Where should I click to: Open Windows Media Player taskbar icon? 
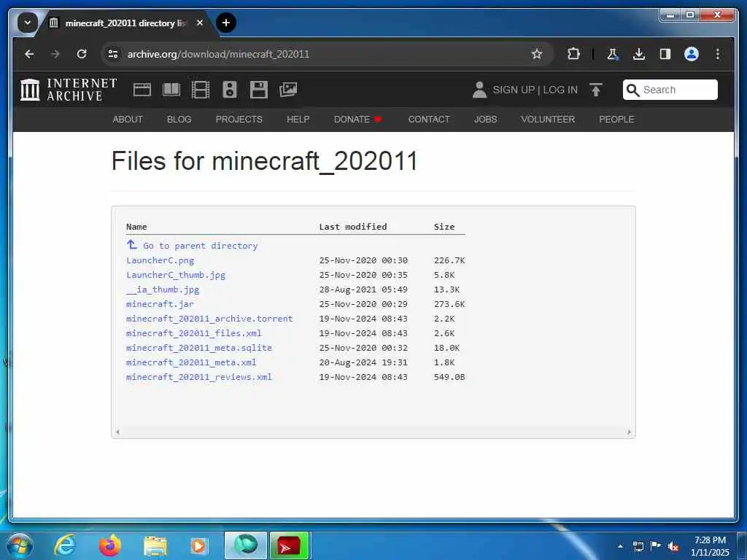coord(198,545)
